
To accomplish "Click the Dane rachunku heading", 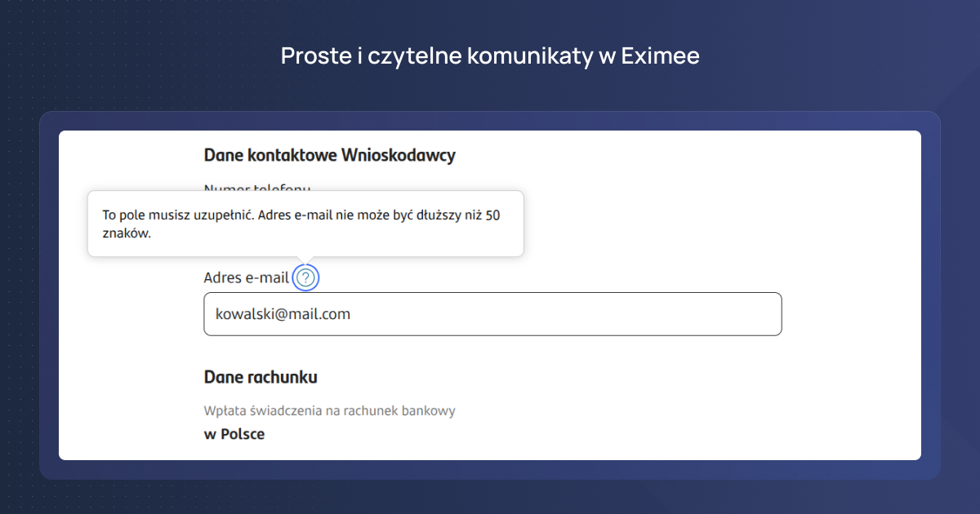I will pos(261,377).
